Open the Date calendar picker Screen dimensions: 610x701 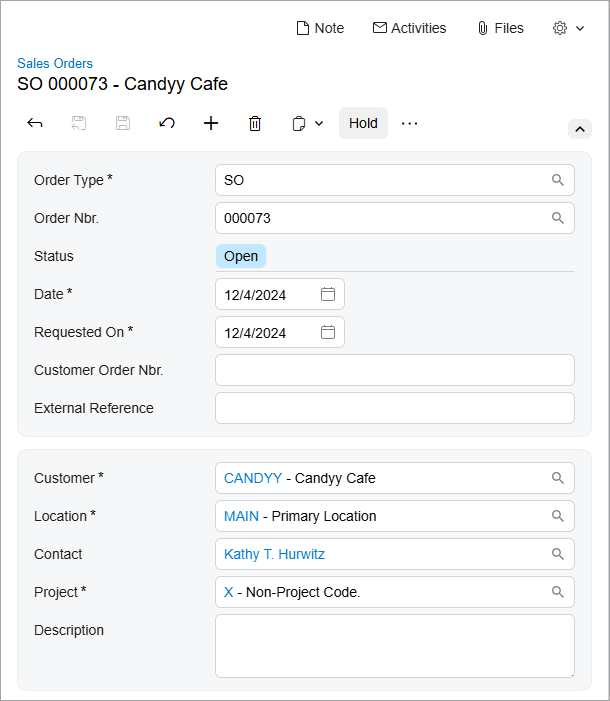click(328, 294)
